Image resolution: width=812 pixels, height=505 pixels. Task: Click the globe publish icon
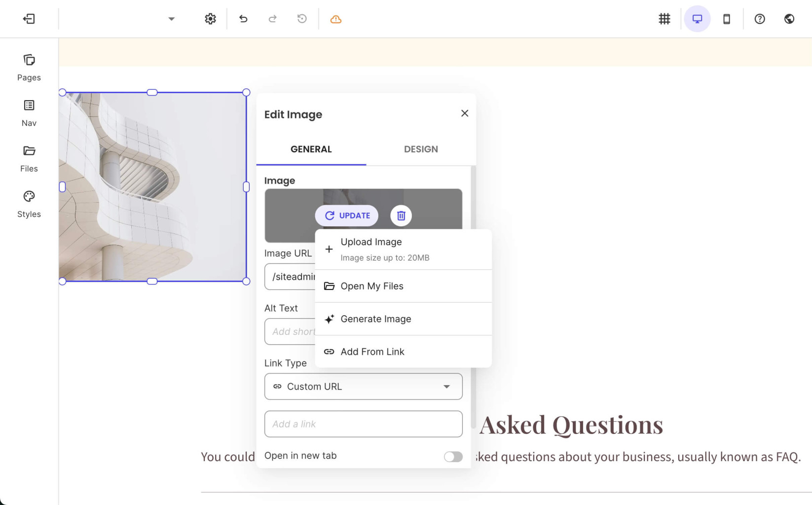789,19
